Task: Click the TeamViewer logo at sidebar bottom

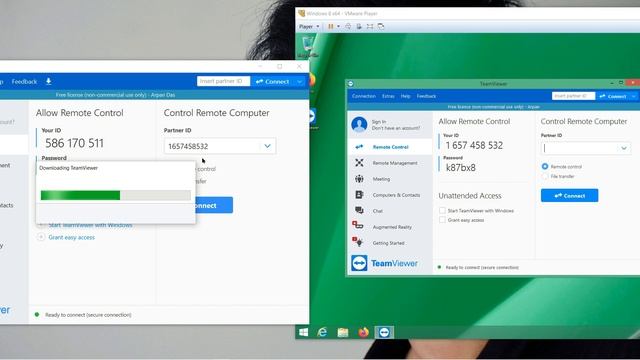Action: (x=384, y=263)
